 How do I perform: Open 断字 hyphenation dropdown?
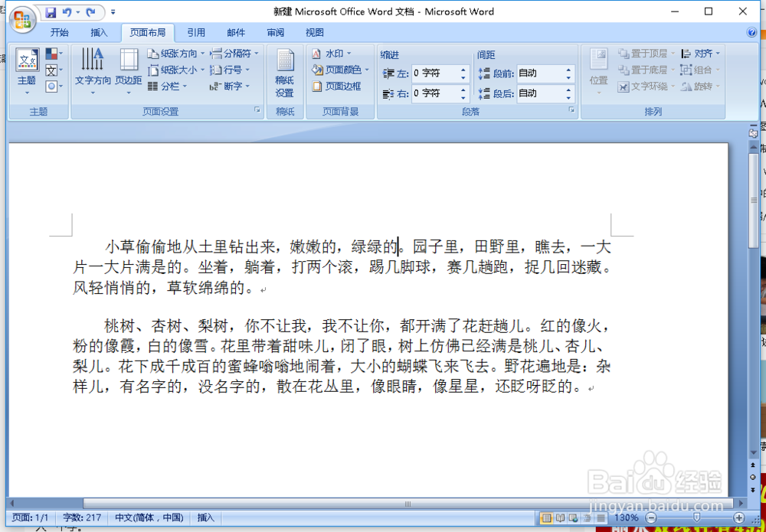[x=230, y=86]
